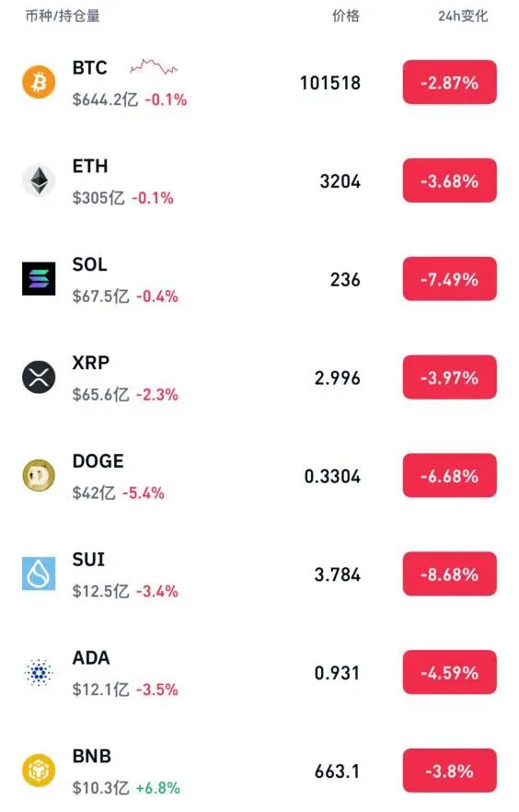The height and width of the screenshot is (812, 519).
Task: Click the -3.8% BNB change badge
Action: (x=450, y=771)
